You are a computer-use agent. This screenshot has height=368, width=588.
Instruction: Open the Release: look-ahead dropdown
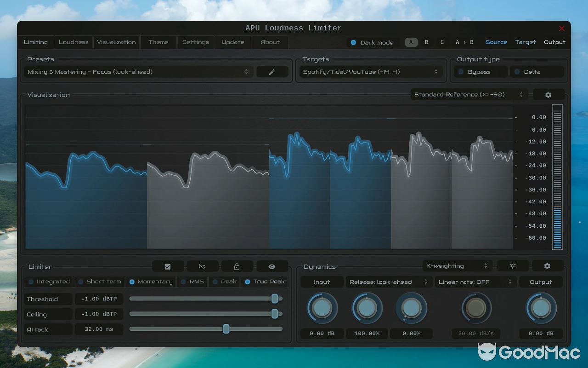tap(389, 282)
